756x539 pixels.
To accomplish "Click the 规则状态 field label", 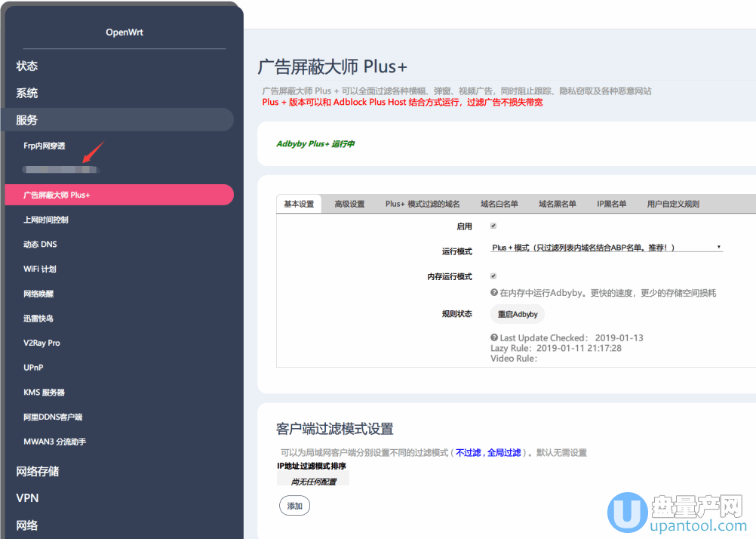I will tap(456, 314).
